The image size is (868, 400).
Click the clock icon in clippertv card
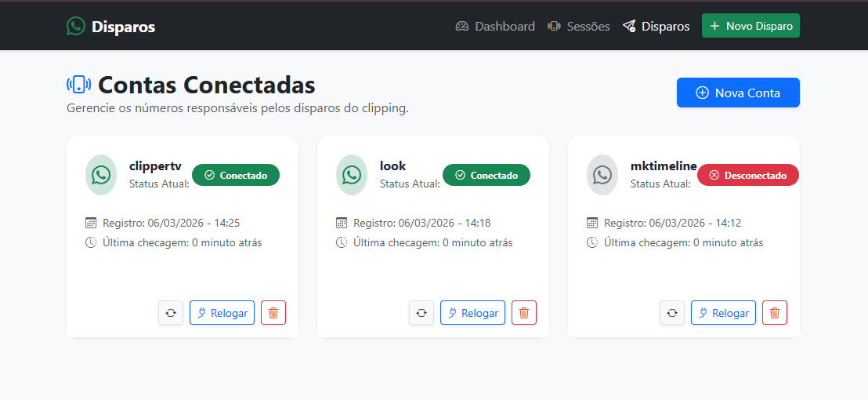91,242
